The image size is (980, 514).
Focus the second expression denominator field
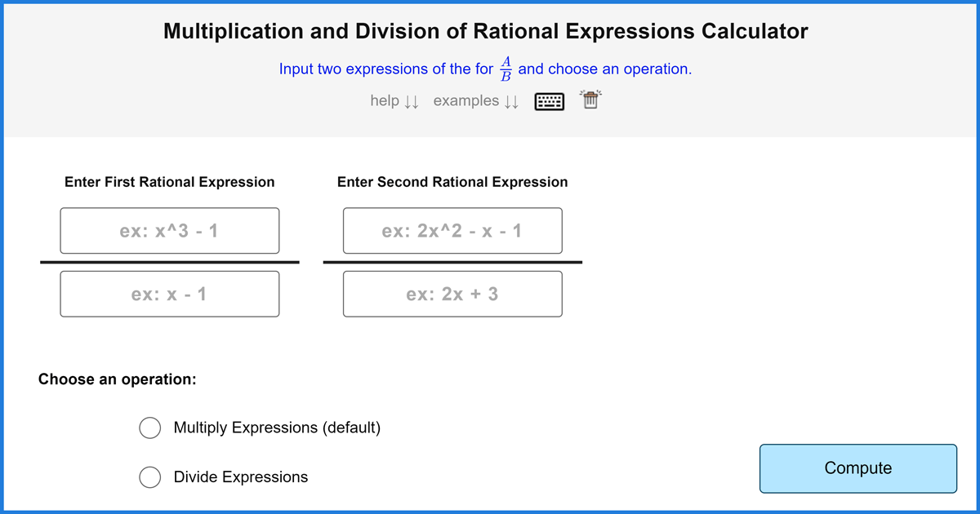(452, 294)
